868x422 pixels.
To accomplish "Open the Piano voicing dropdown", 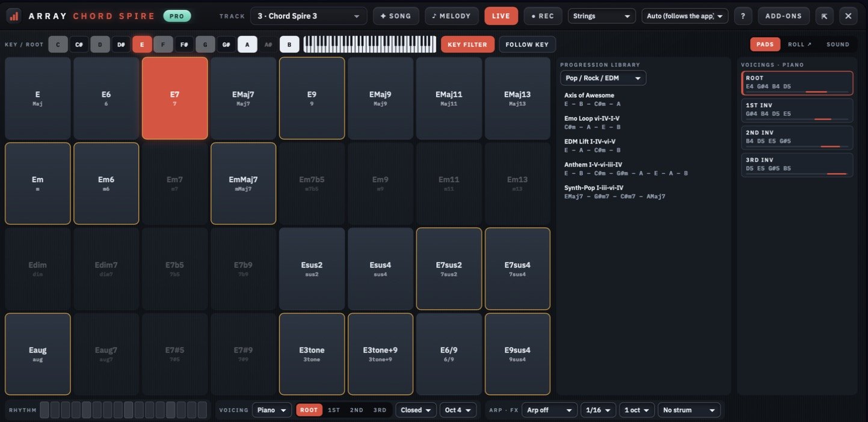I will [272, 410].
